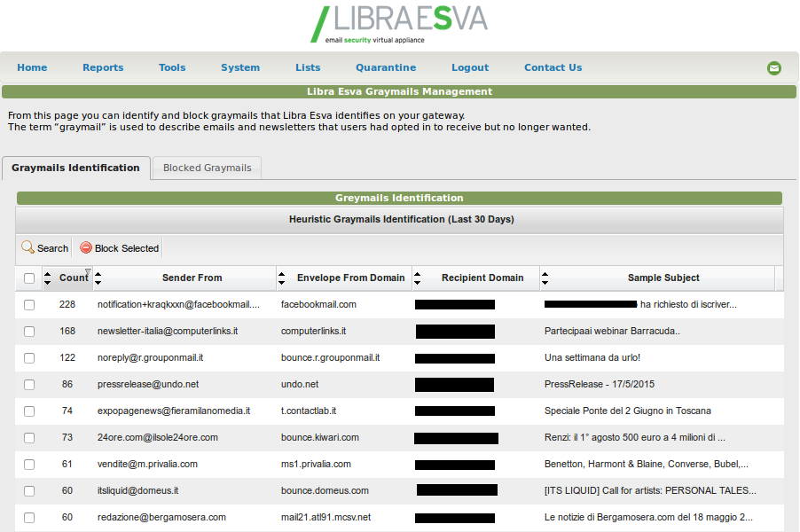
Task: Open the Contact Us page
Action: [x=553, y=67]
